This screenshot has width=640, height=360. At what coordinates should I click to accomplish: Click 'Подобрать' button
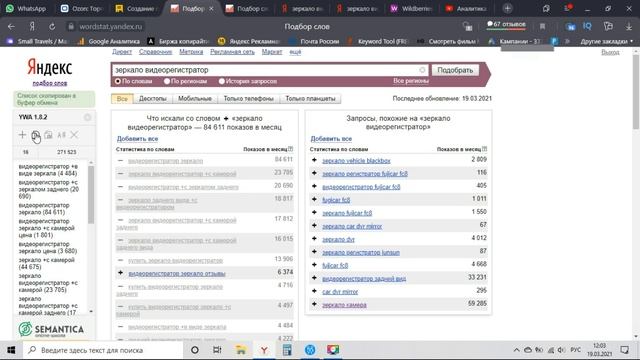(x=455, y=70)
